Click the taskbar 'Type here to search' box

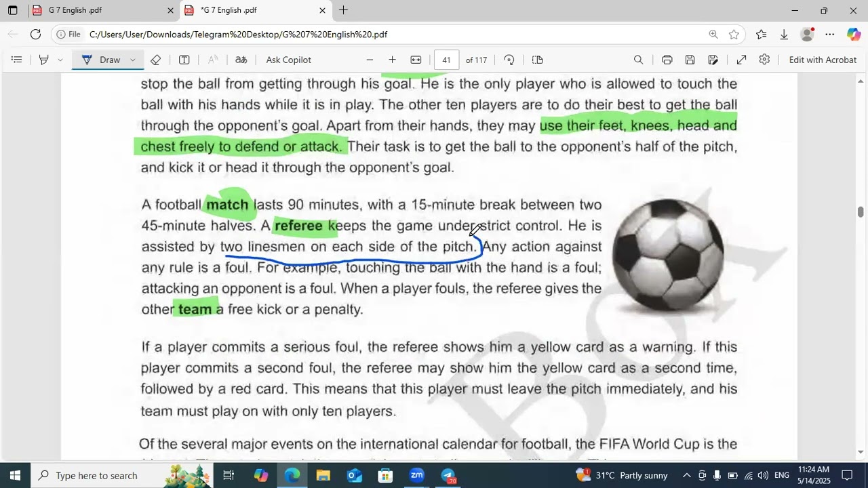point(122,475)
